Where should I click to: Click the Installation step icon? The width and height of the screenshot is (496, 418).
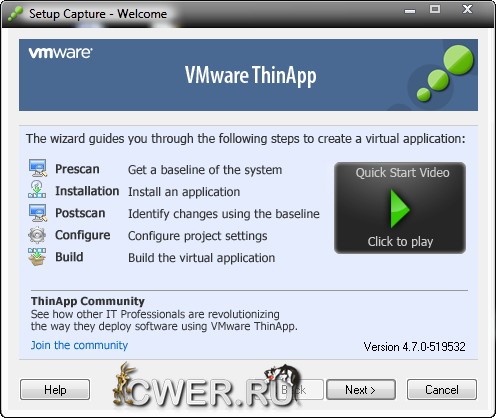click(x=37, y=190)
